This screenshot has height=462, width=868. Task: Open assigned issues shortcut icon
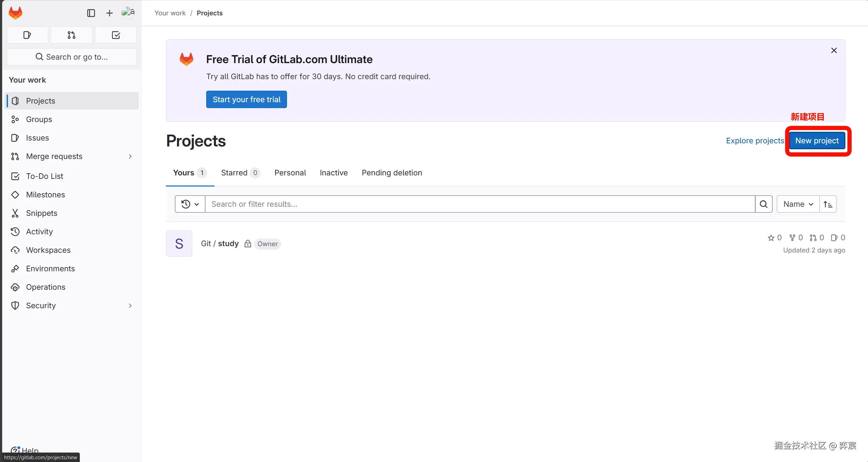pyautogui.click(x=27, y=35)
